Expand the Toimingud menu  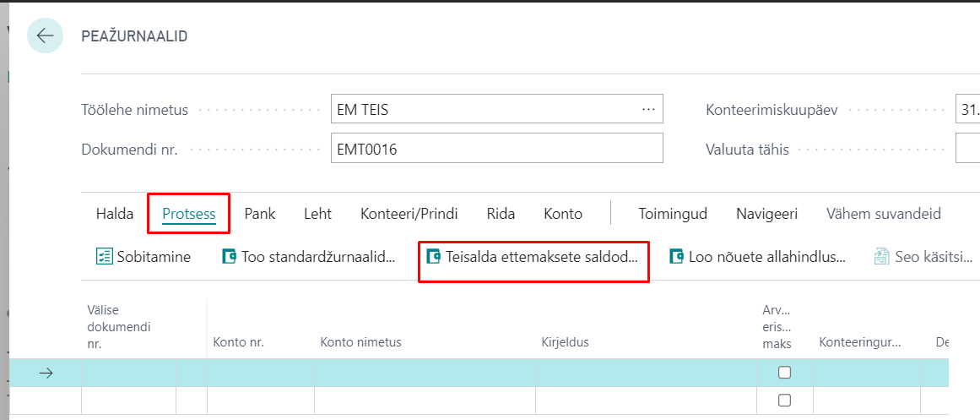pos(672,214)
